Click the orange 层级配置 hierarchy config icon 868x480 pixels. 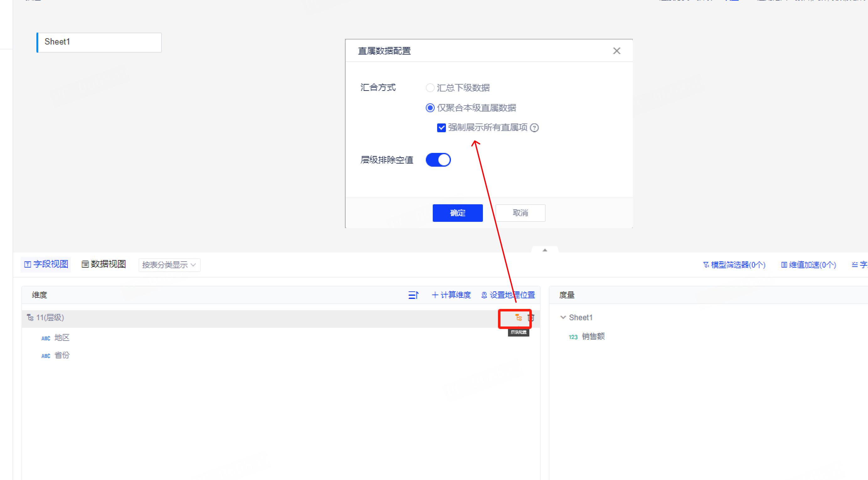(x=518, y=317)
